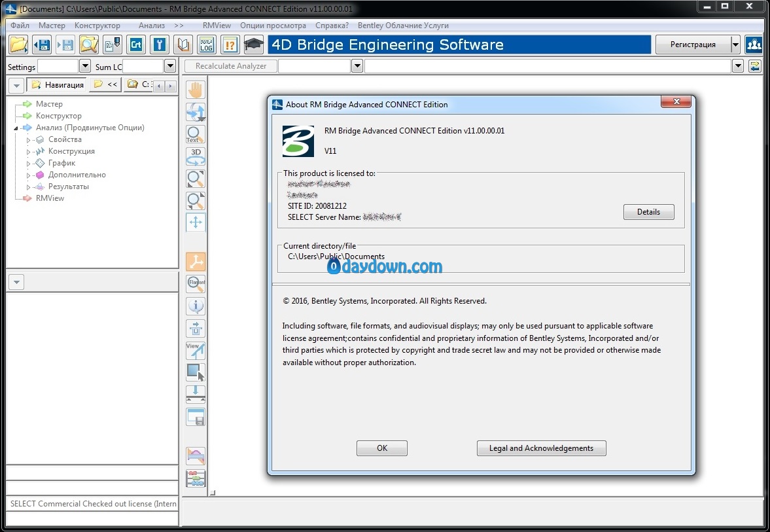Viewport: 770px width, 532px height.
Task: Click the four-arrow move icon
Action: click(196, 222)
